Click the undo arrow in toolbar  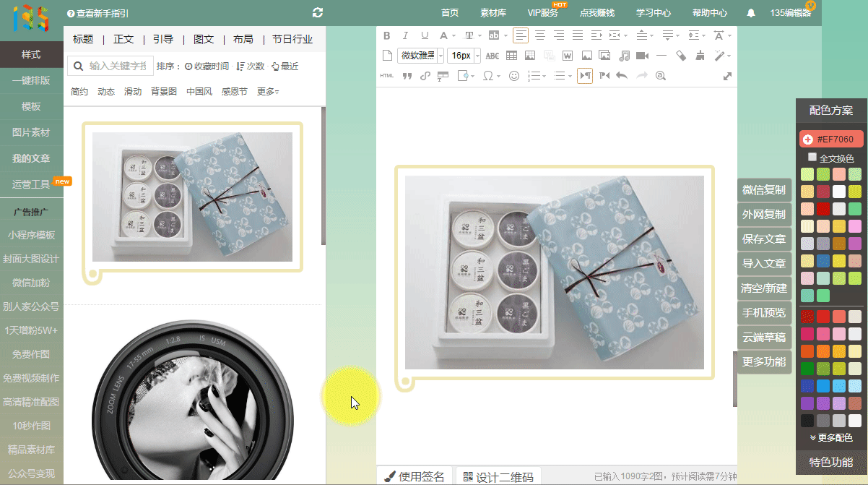pyautogui.click(x=622, y=76)
